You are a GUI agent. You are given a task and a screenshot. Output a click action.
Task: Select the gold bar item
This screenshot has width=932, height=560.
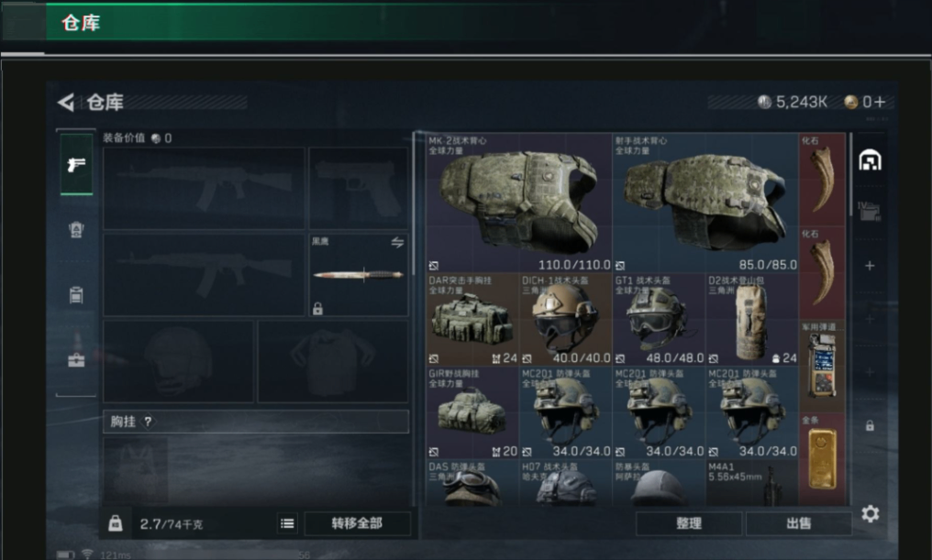823,459
